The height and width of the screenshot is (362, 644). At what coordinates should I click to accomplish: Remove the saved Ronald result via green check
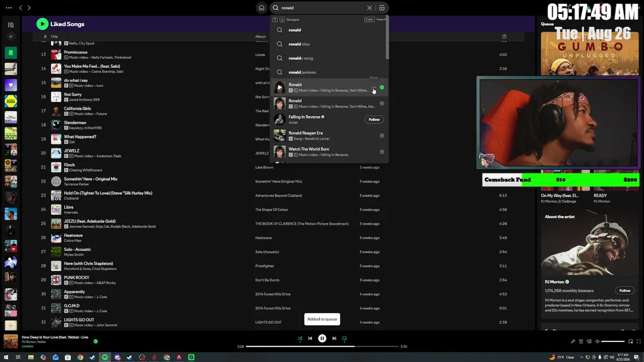(382, 87)
